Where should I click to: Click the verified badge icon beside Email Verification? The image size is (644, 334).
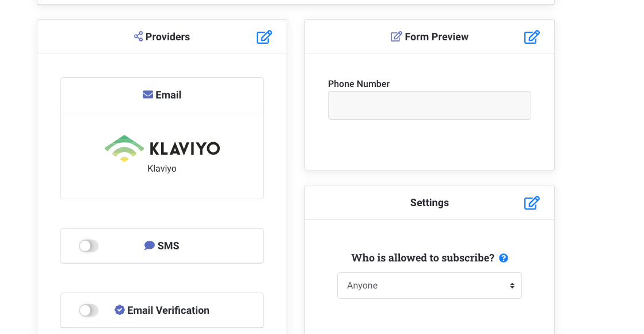[120, 310]
